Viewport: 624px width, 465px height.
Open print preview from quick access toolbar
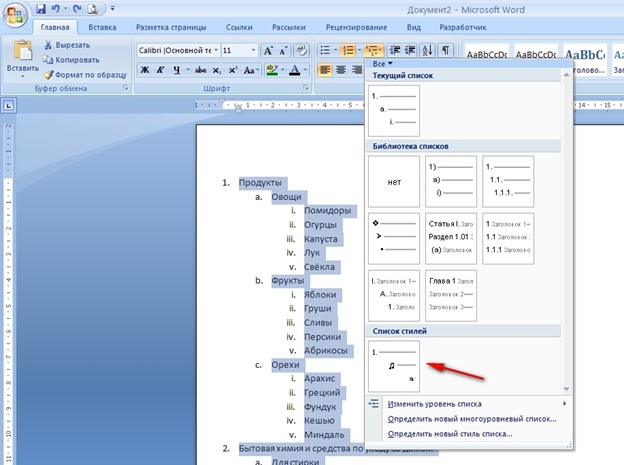[x=93, y=9]
